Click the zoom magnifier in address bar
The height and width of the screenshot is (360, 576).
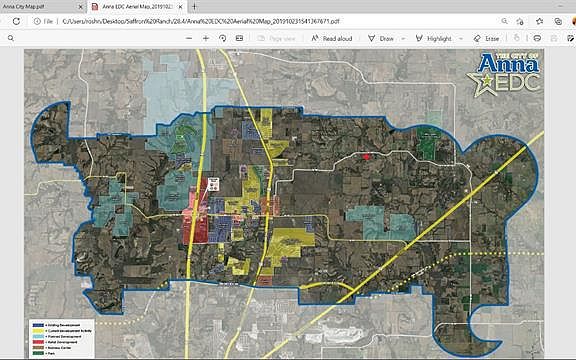tap(505, 21)
